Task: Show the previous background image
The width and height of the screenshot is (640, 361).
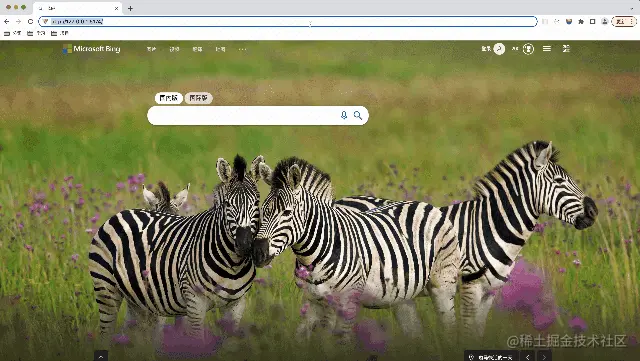Action: pos(527,357)
